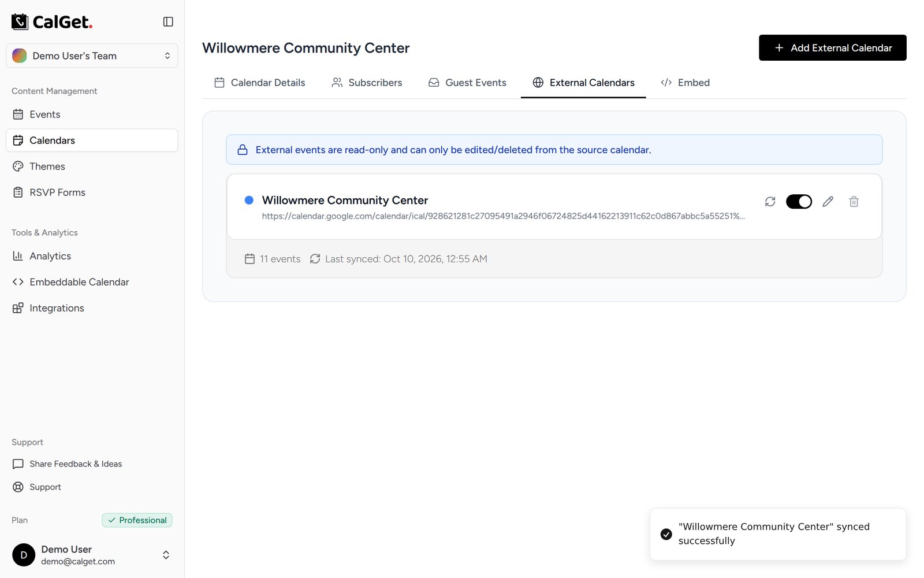Screen dimensions: 924x578
Task: Click the Professional plan badge
Action: [137, 520]
